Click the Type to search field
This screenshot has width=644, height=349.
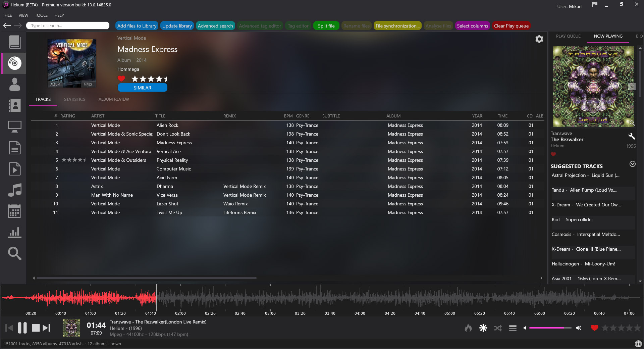coord(68,26)
